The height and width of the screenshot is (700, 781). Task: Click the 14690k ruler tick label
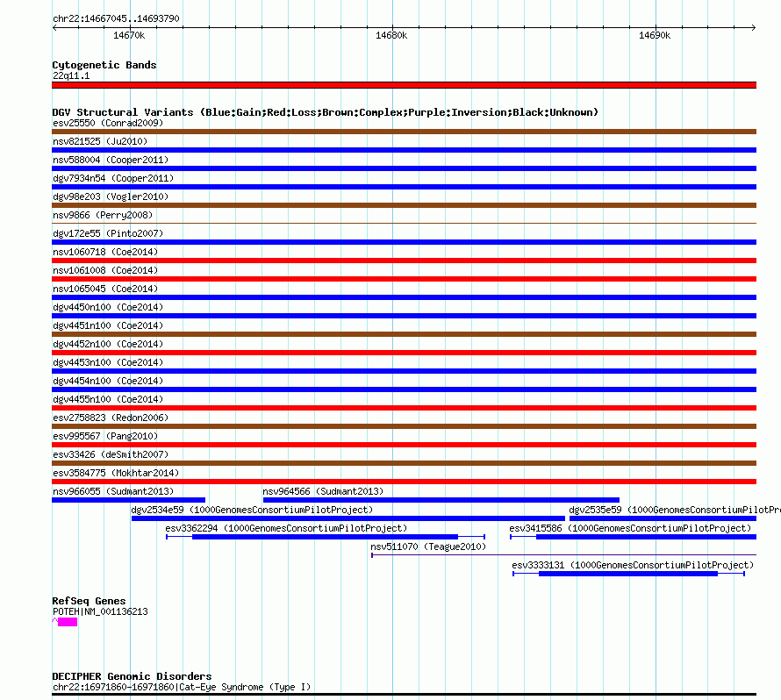pos(655,35)
